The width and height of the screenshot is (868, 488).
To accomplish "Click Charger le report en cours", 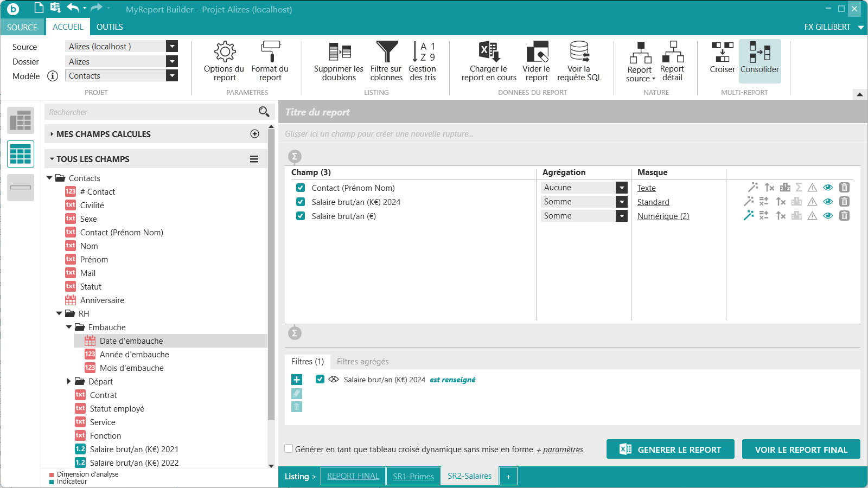I will coord(489,61).
